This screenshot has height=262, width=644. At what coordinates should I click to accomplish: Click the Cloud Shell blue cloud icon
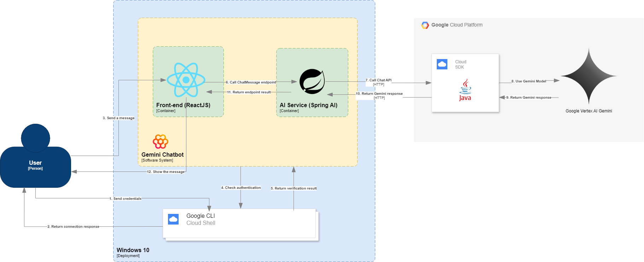[x=173, y=219]
